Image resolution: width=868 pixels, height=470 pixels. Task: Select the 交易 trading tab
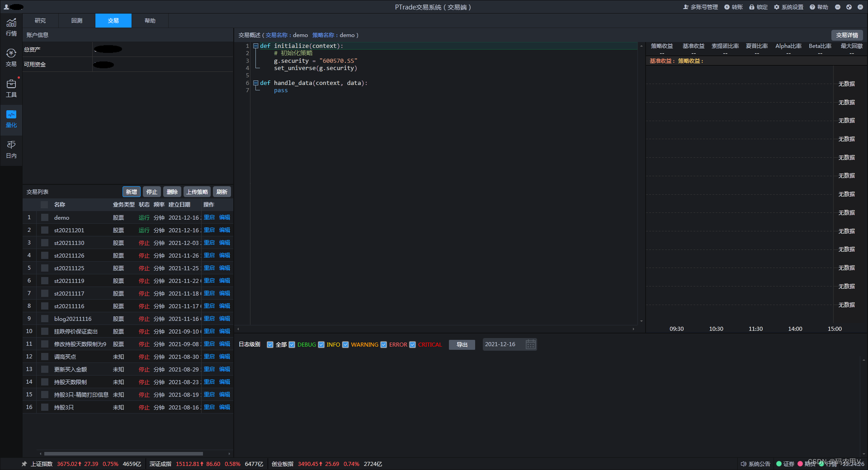113,20
